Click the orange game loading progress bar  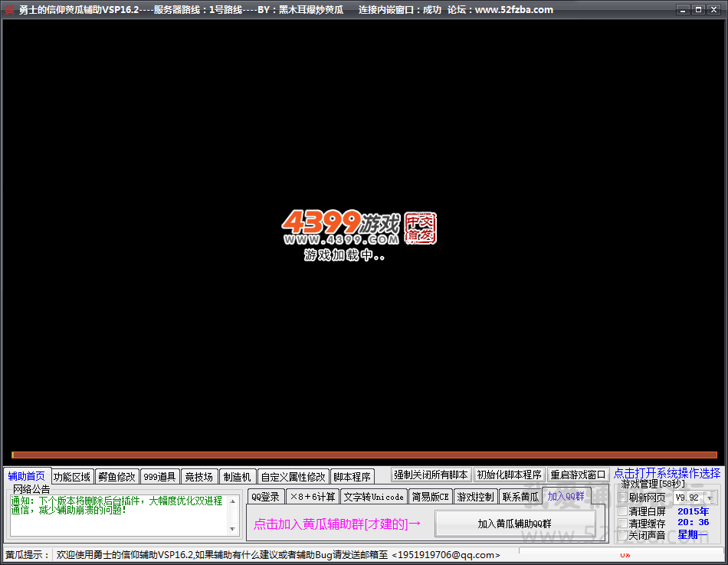365,455
